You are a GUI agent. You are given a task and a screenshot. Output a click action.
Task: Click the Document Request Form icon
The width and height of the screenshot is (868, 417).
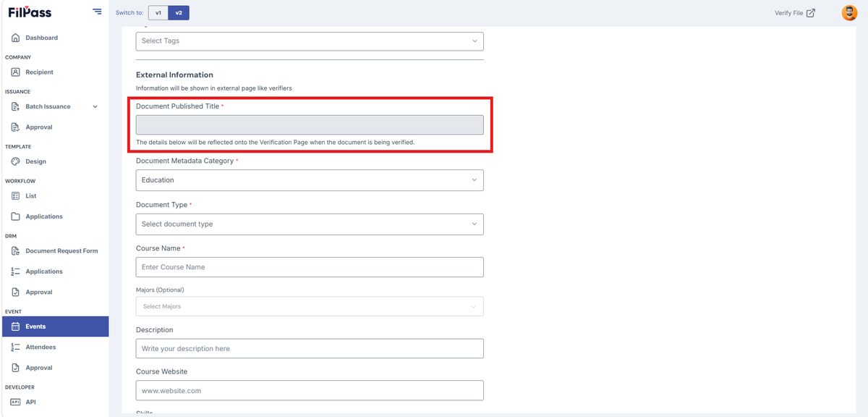16,251
